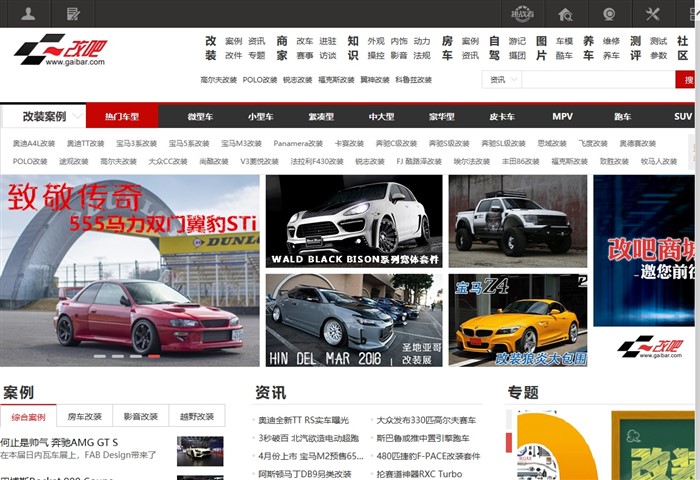Click the 车模 link under 图片

pos(564,41)
